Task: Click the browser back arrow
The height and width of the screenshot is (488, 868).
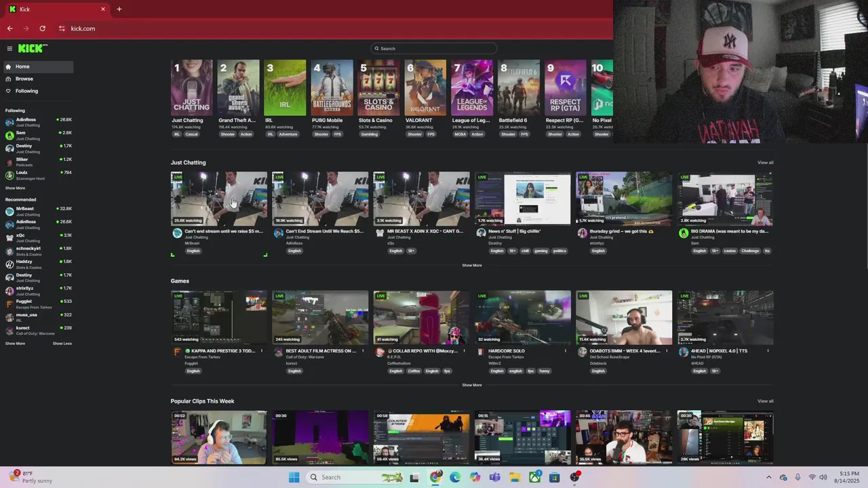Action: click(x=9, y=28)
